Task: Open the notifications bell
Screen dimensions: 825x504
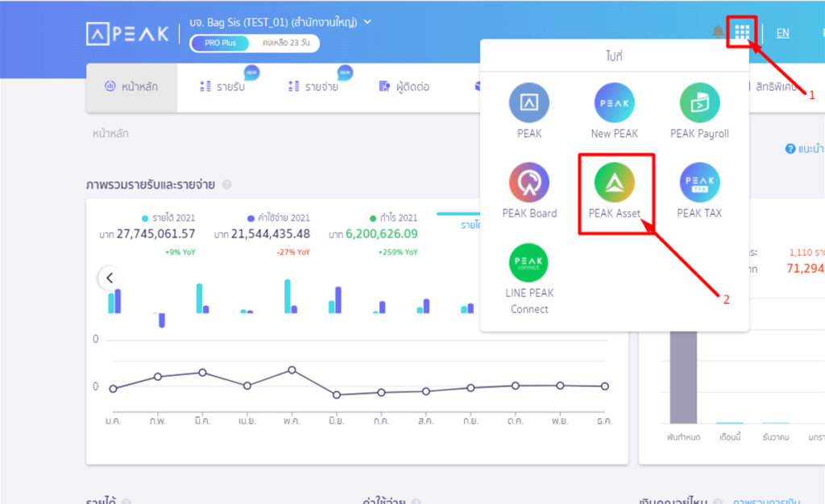Action: (x=718, y=31)
